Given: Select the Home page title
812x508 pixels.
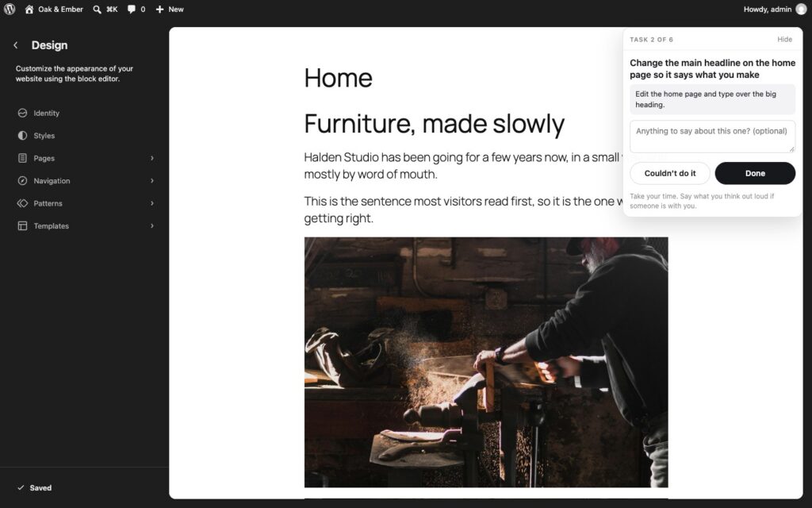Looking at the screenshot, I should click(x=338, y=78).
